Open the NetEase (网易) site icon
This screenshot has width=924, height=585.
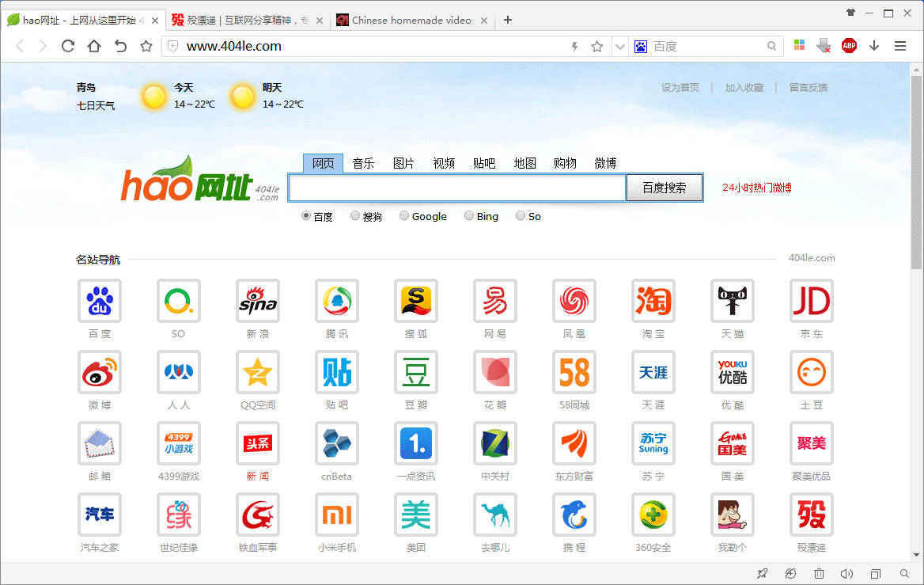pos(495,301)
